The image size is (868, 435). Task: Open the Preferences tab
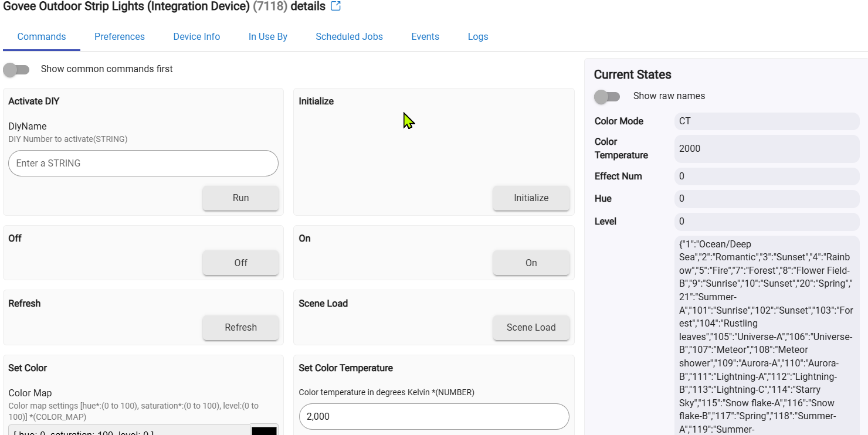(x=120, y=36)
